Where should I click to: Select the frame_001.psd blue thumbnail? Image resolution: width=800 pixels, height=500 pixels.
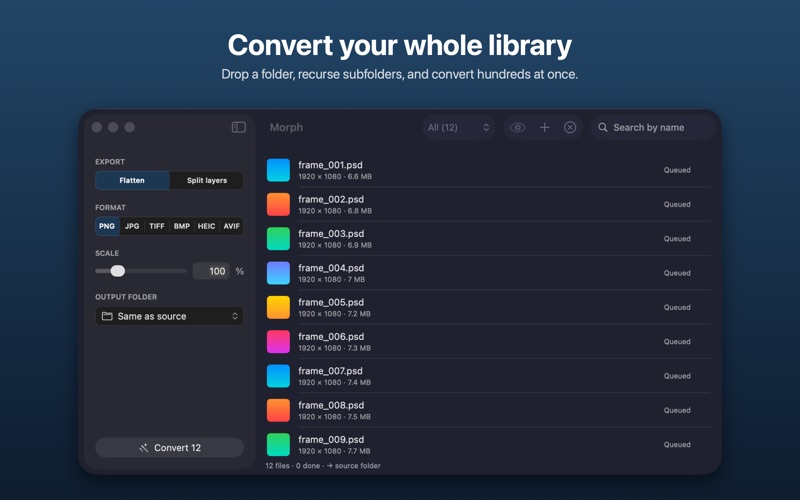click(278, 170)
